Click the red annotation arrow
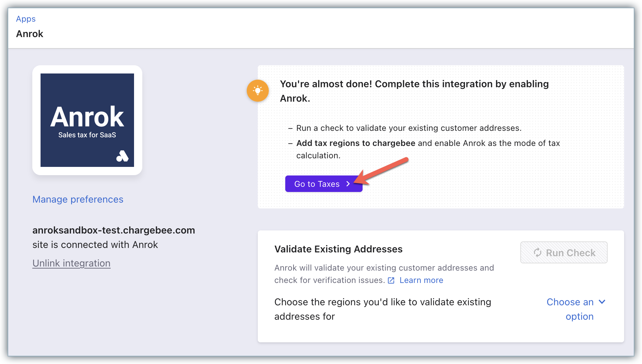The image size is (642, 364). pyautogui.click(x=381, y=170)
